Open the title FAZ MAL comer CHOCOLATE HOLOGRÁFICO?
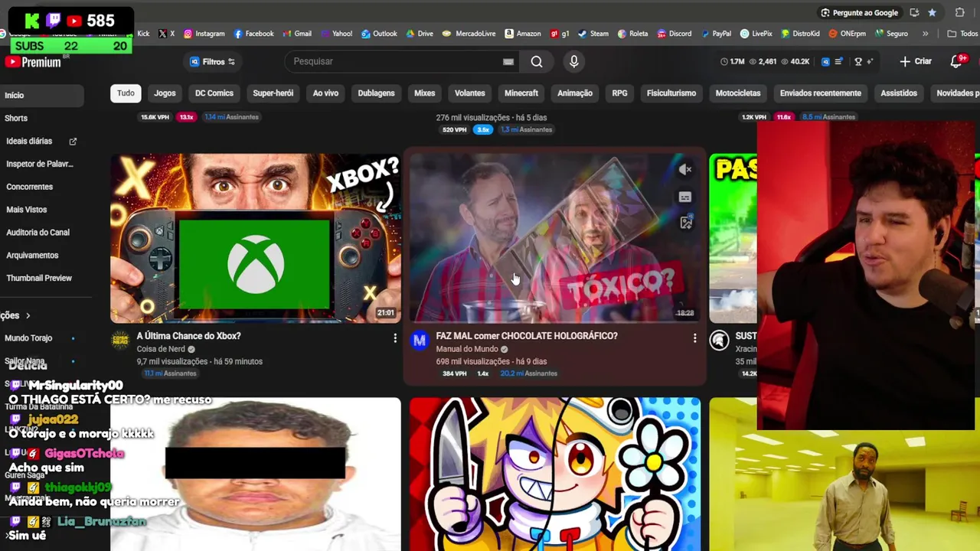The height and width of the screenshot is (551, 980). coord(527,336)
